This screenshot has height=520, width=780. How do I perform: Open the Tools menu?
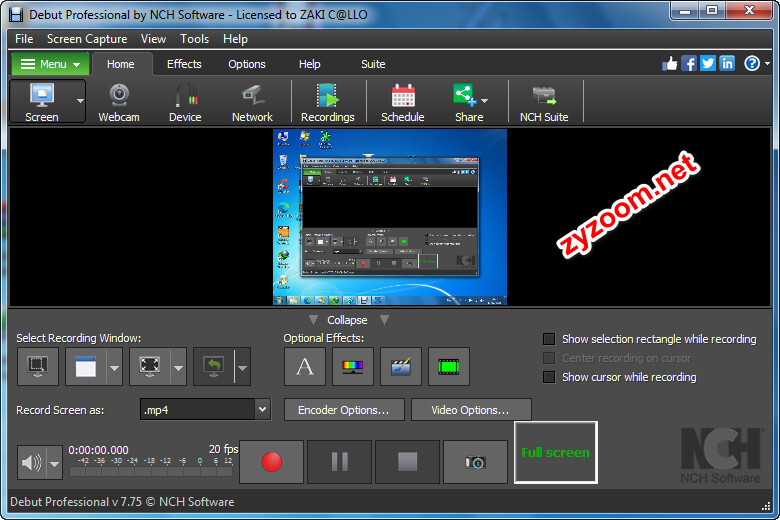[195, 39]
